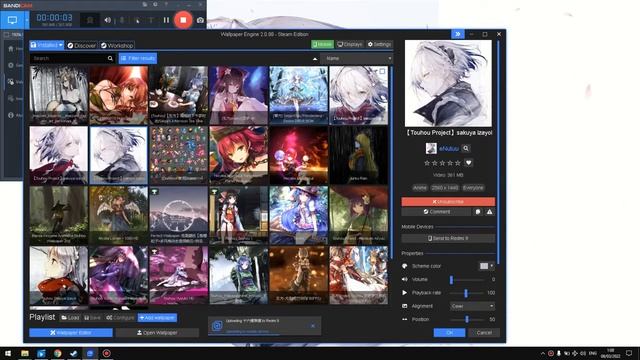Click the search magnifier icon
640x360 pixels.
pyautogui.click(x=110, y=58)
